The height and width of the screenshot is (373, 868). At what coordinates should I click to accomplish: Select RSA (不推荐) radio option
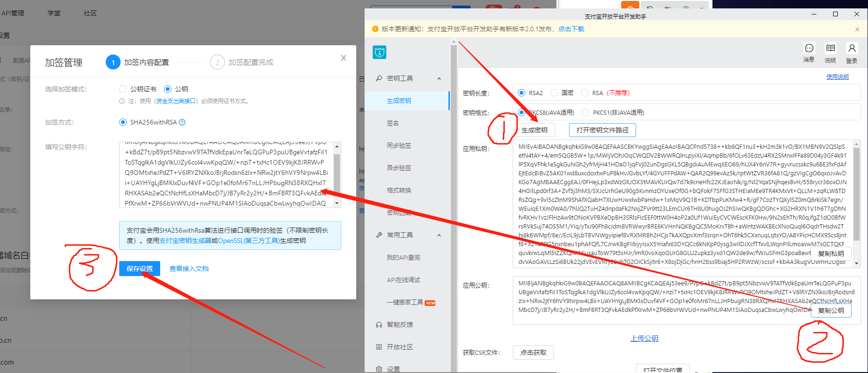click(x=585, y=93)
